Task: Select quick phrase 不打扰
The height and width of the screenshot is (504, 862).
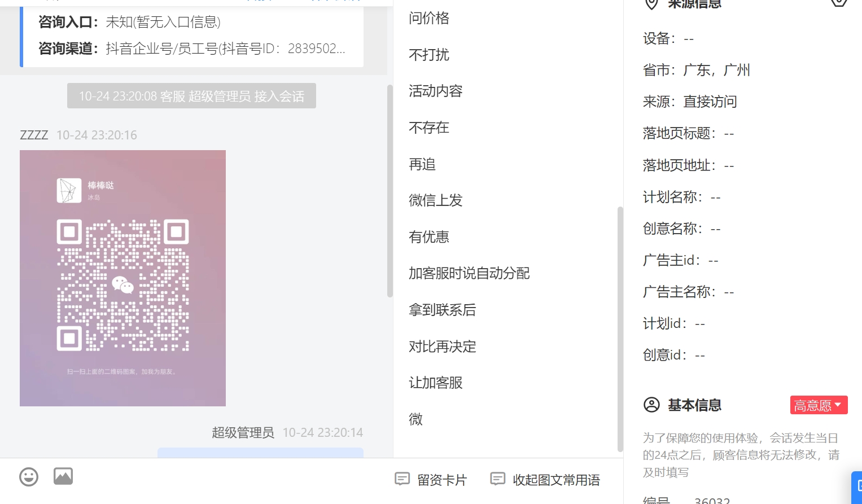Action: [x=429, y=55]
